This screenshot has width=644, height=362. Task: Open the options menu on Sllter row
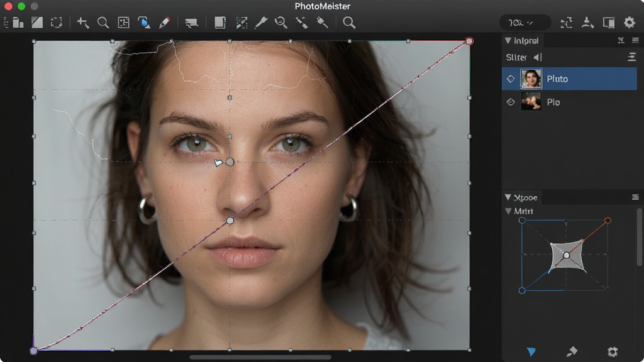(x=631, y=57)
